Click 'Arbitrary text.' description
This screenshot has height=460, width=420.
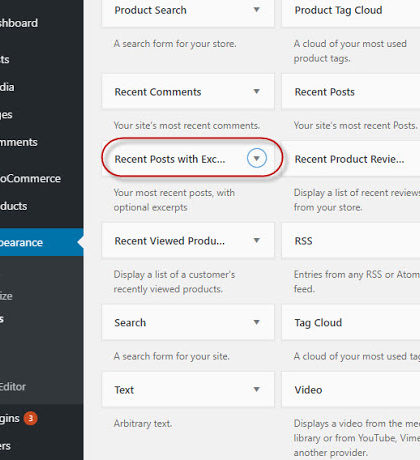[143, 424]
